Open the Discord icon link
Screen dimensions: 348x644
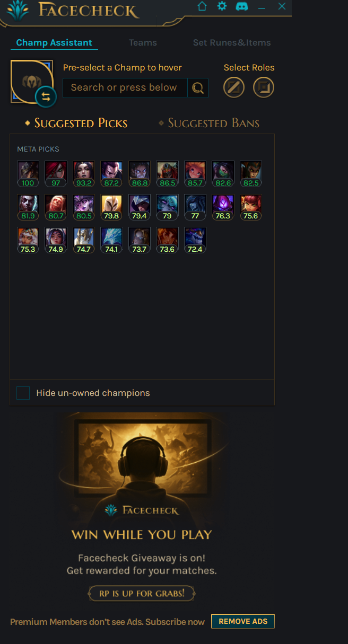(242, 6)
